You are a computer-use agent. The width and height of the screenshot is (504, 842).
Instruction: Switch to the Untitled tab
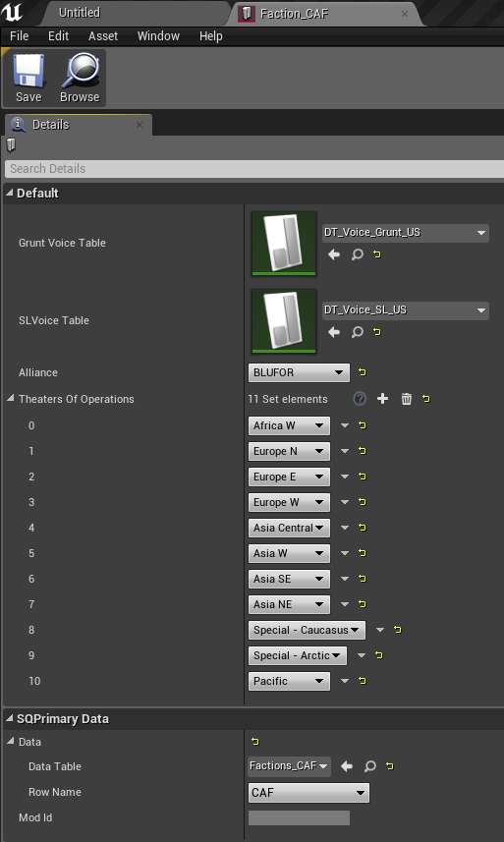tap(80, 13)
